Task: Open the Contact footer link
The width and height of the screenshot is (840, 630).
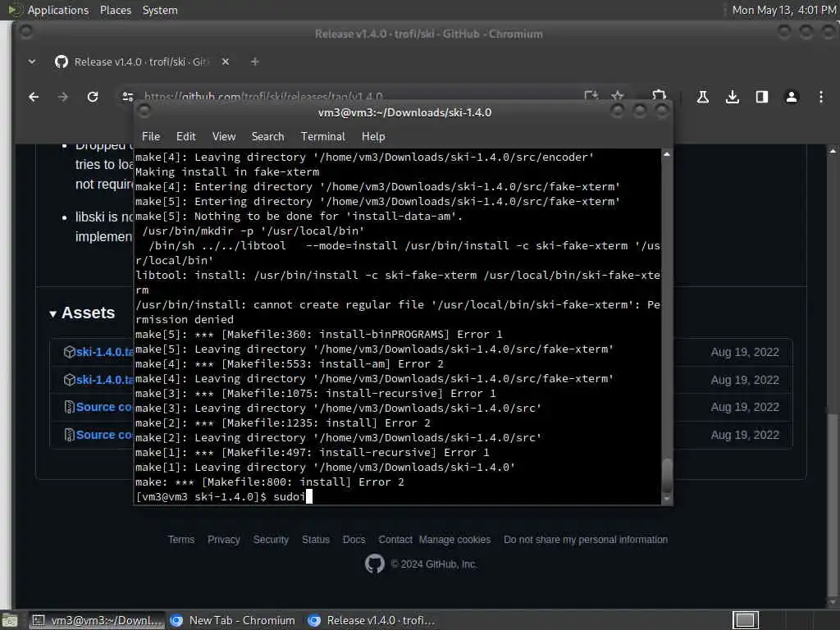Action: (395, 540)
